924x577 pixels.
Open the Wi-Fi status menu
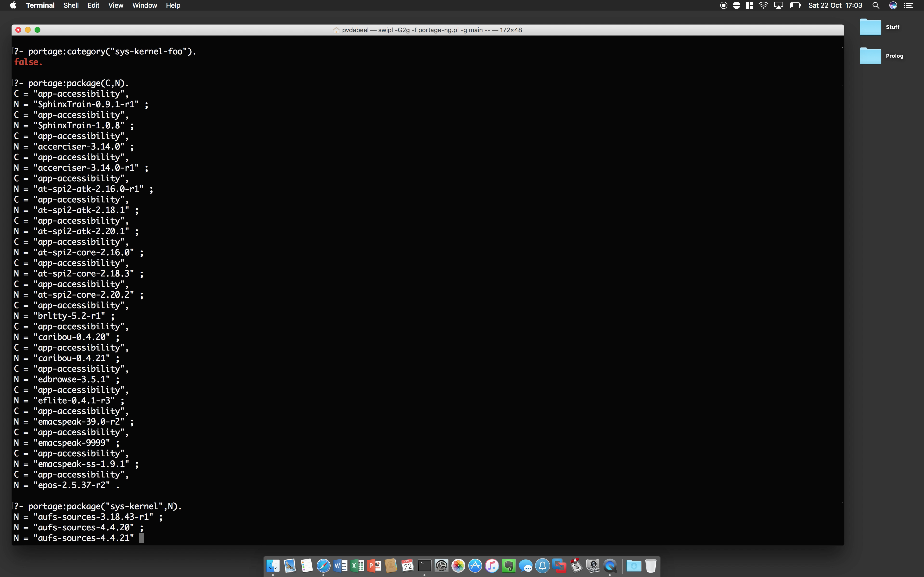[763, 5]
